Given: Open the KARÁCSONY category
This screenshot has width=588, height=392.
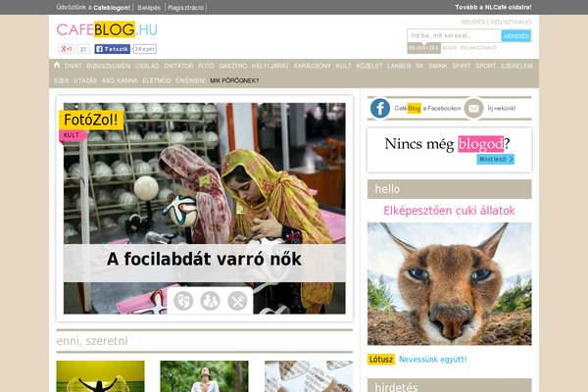Looking at the screenshot, I should pyautogui.click(x=312, y=66).
